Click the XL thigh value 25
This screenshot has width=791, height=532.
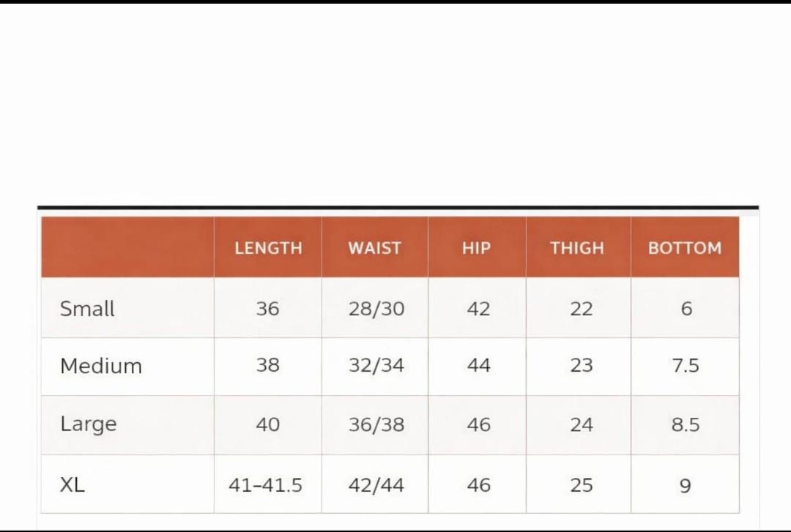click(x=581, y=485)
